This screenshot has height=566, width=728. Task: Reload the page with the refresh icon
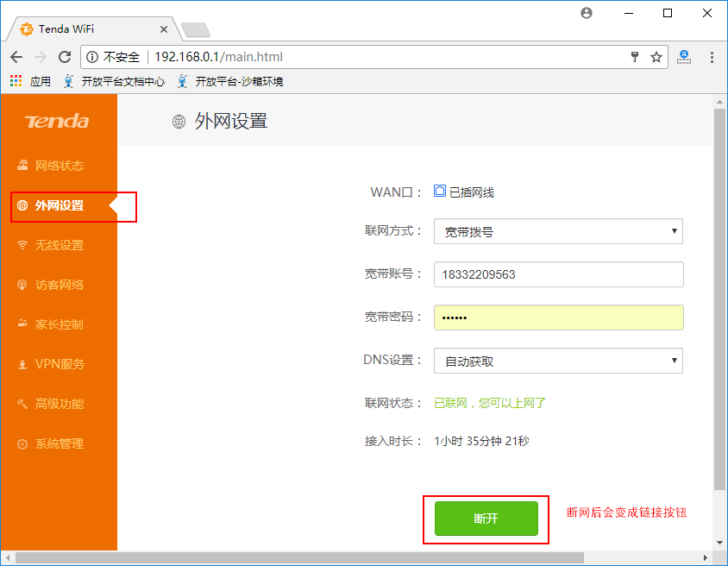pos(65,57)
